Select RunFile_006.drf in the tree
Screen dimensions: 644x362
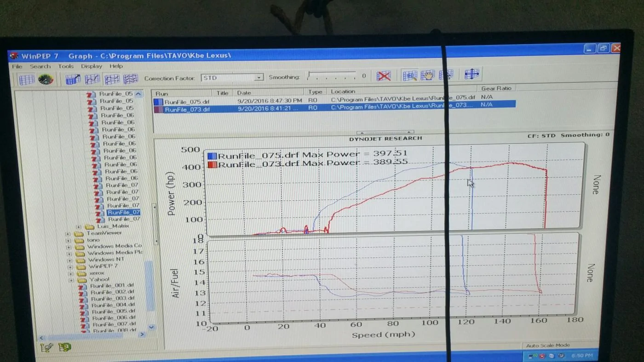[x=114, y=317]
